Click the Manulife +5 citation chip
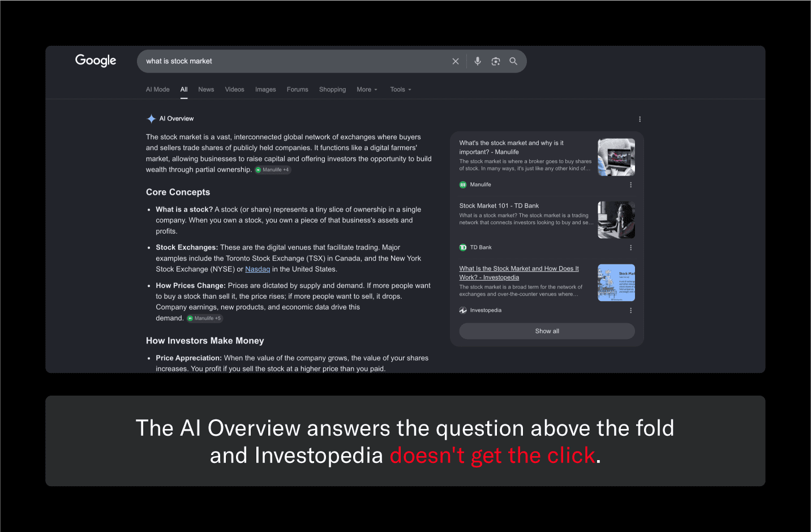The height and width of the screenshot is (532, 811). [205, 318]
